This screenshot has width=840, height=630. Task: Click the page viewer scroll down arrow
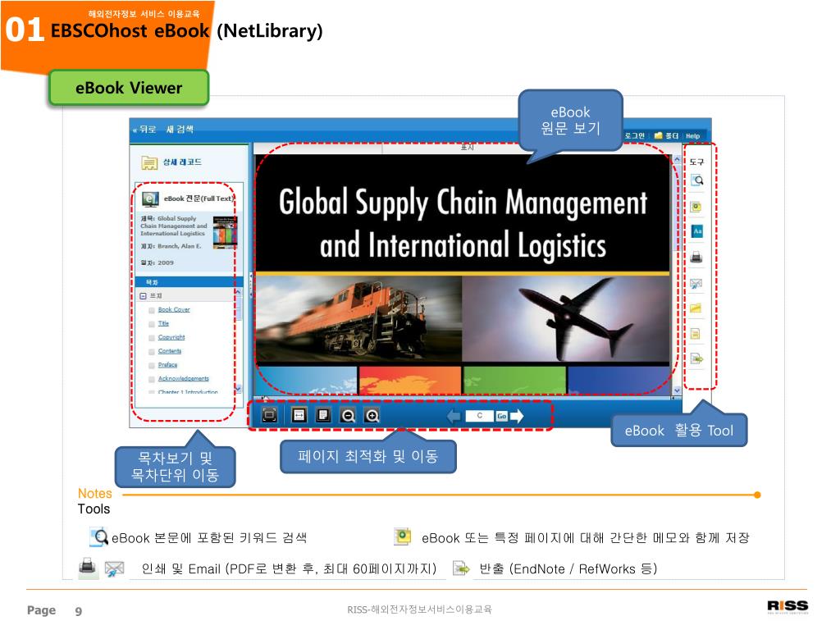tap(677, 390)
